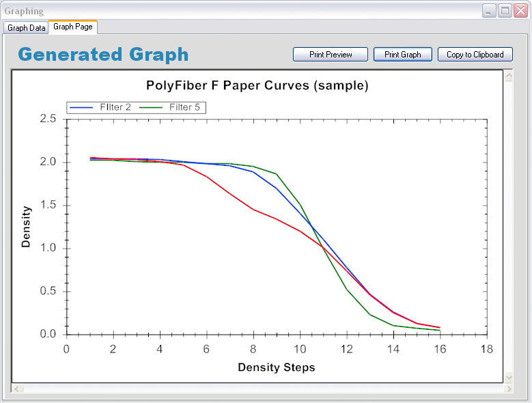532x403 pixels.
Task: Open Print Preview for the graph
Action: pos(331,55)
